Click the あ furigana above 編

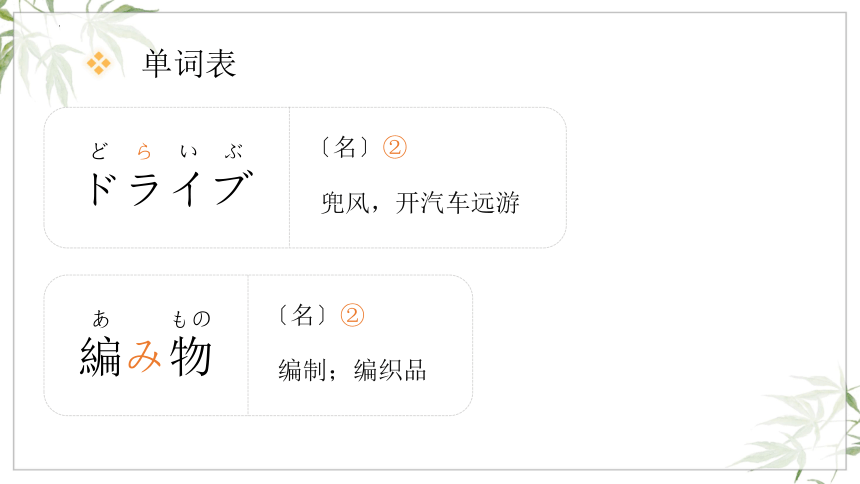(x=101, y=318)
